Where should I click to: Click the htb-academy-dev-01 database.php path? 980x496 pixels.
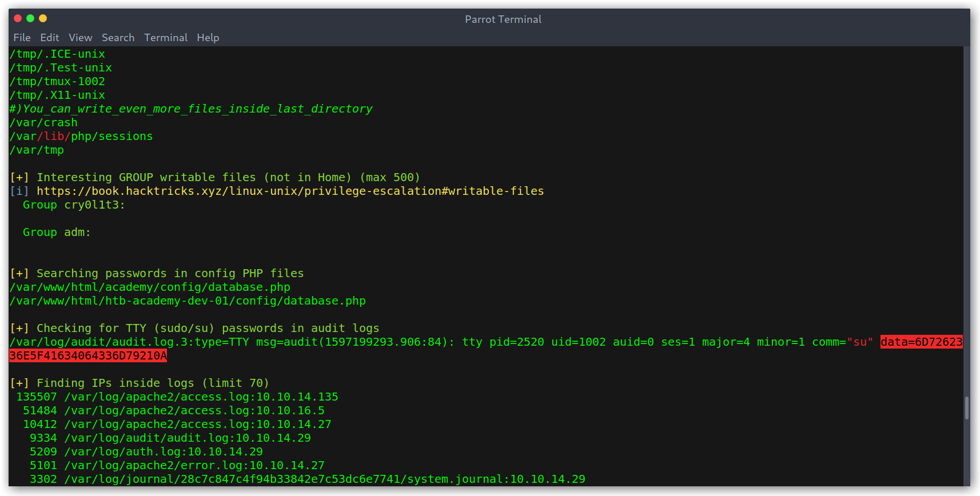(188, 301)
